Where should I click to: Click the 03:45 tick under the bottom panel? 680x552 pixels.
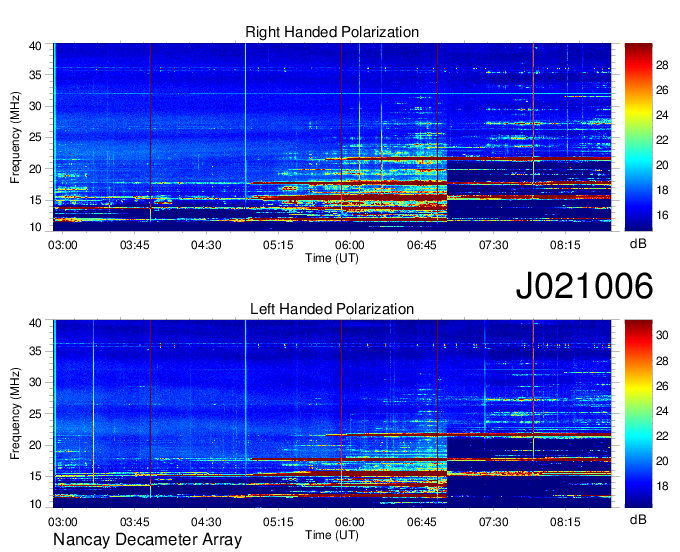[x=134, y=522]
